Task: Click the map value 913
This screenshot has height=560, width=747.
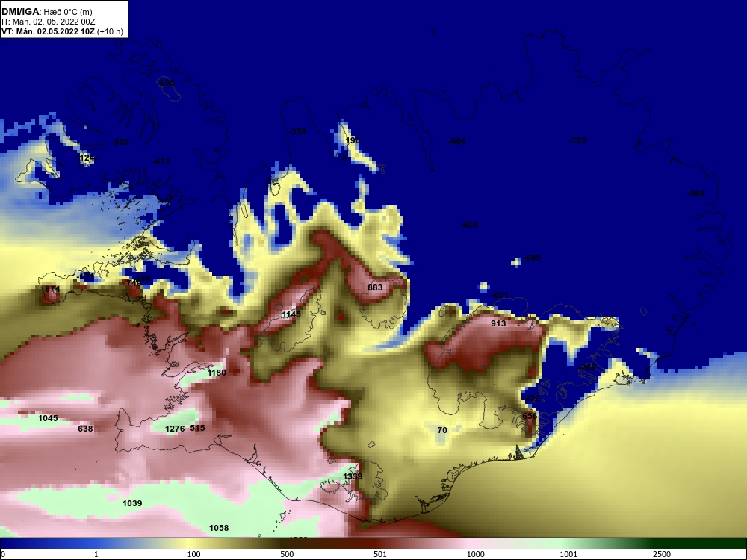Action: [498, 323]
